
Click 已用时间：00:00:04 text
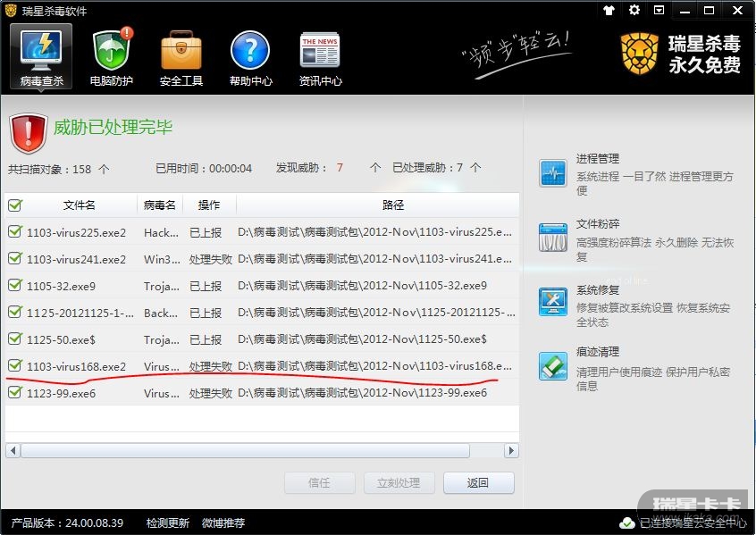point(204,168)
